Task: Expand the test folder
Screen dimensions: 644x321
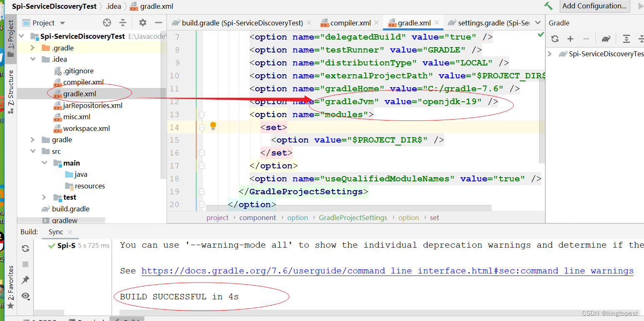Action: [44, 197]
